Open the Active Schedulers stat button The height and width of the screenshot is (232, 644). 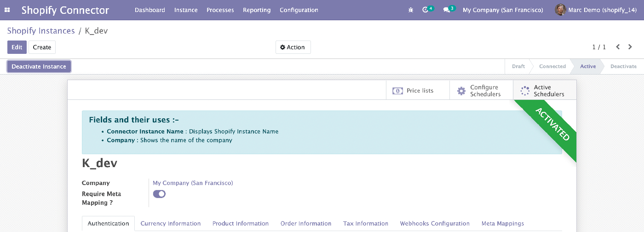coord(545,90)
